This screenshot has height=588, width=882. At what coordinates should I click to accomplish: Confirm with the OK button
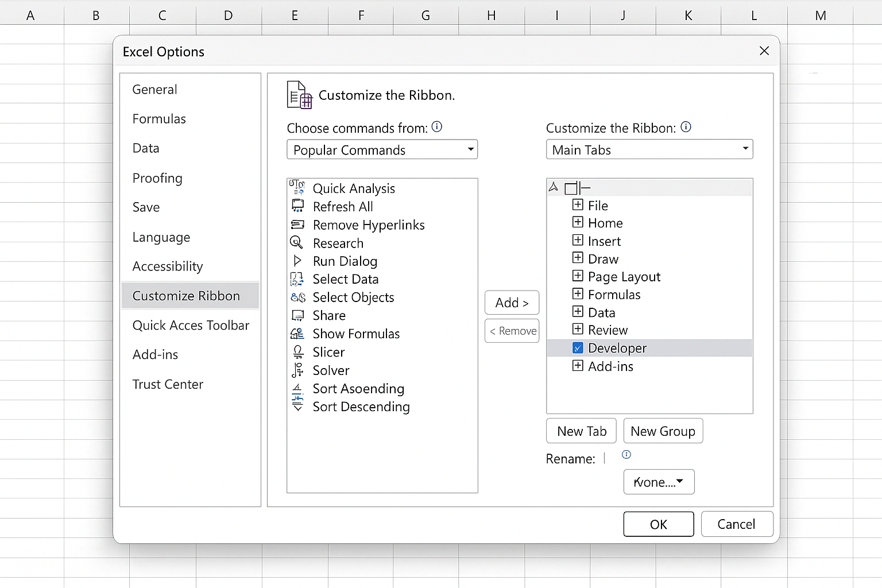pyautogui.click(x=659, y=524)
